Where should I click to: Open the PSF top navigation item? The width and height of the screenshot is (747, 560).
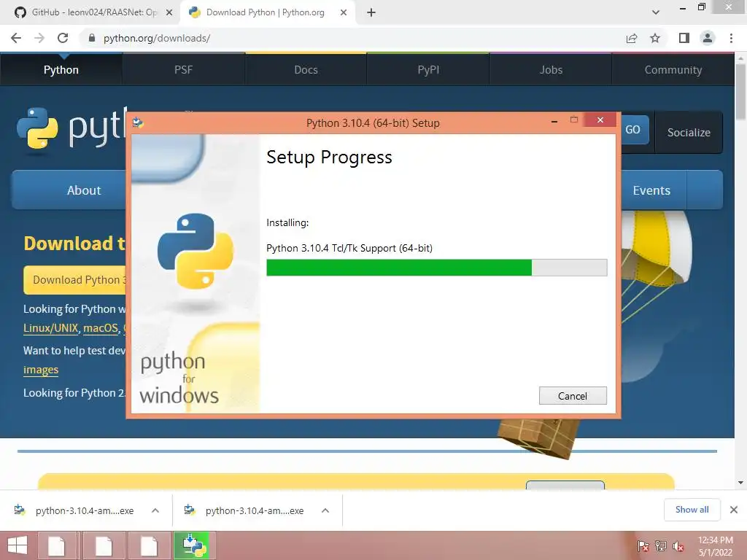pyautogui.click(x=183, y=70)
